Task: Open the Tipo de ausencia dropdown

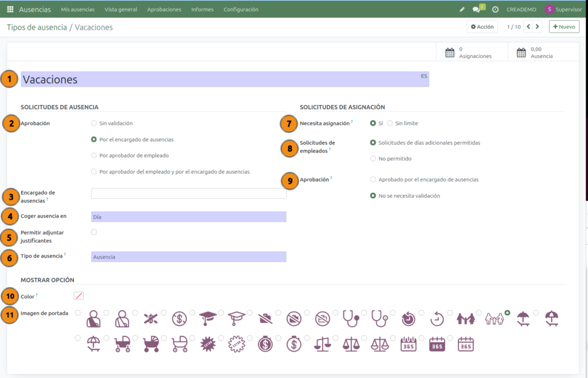Action: pyautogui.click(x=188, y=257)
